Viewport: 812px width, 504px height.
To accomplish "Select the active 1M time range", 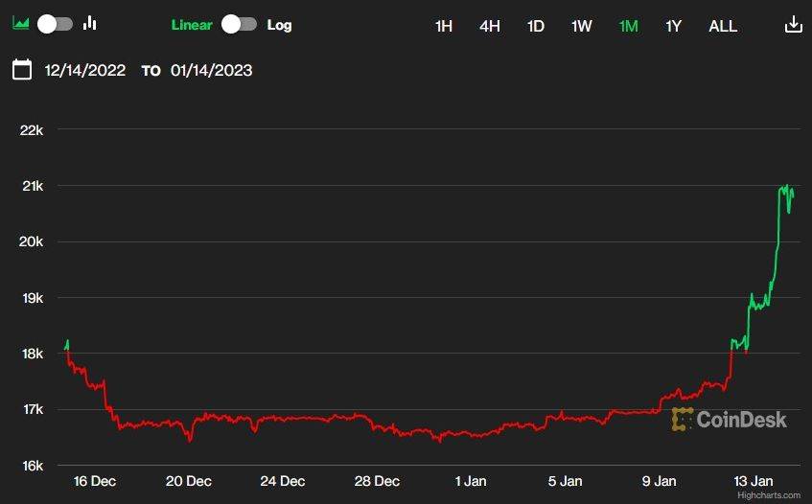I will pyautogui.click(x=628, y=26).
